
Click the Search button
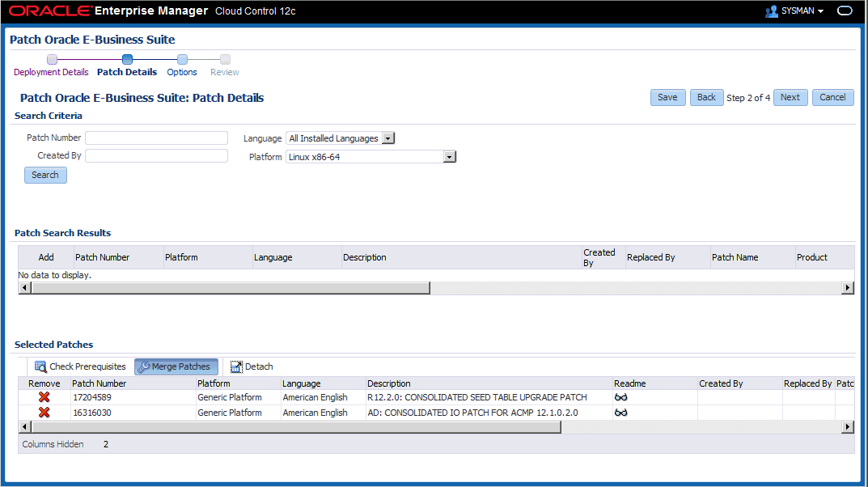pos(45,175)
